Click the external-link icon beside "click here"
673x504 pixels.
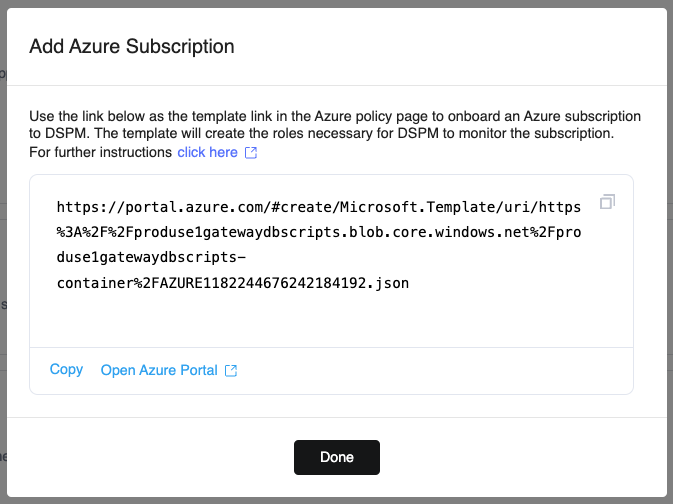(x=251, y=153)
